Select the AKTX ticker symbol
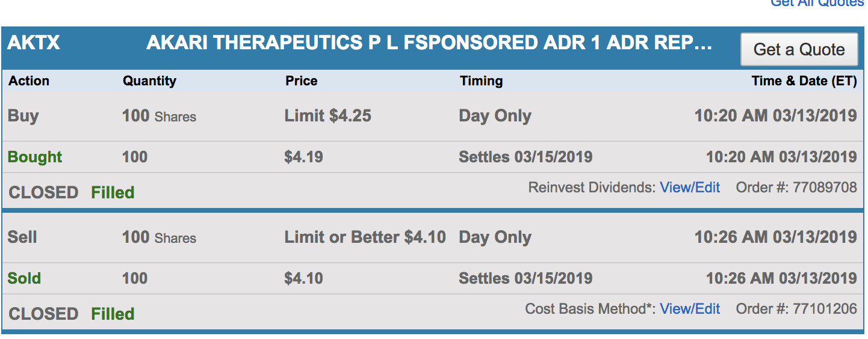Screen dimensions: 868x339 click(34, 43)
